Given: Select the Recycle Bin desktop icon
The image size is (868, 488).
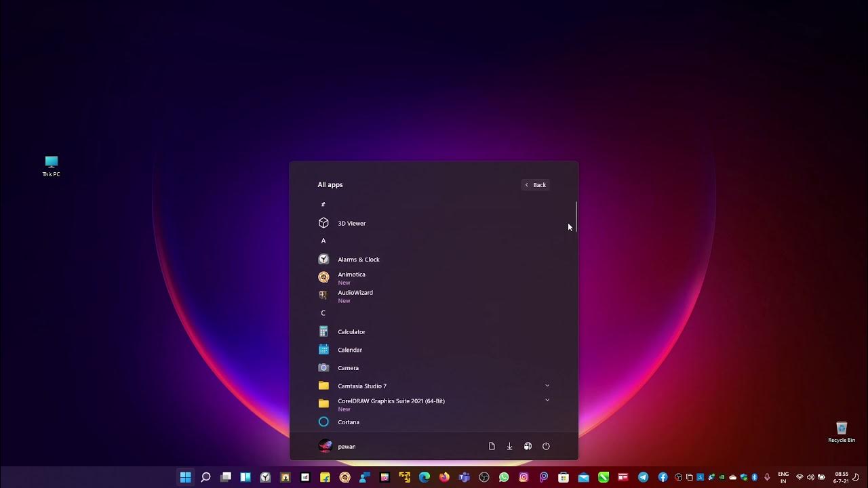Looking at the screenshot, I should tap(842, 432).
